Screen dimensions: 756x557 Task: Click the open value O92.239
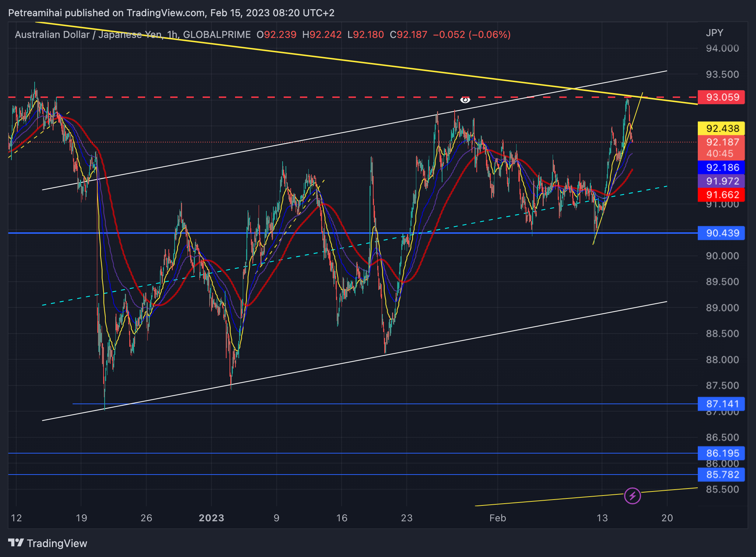click(x=276, y=35)
